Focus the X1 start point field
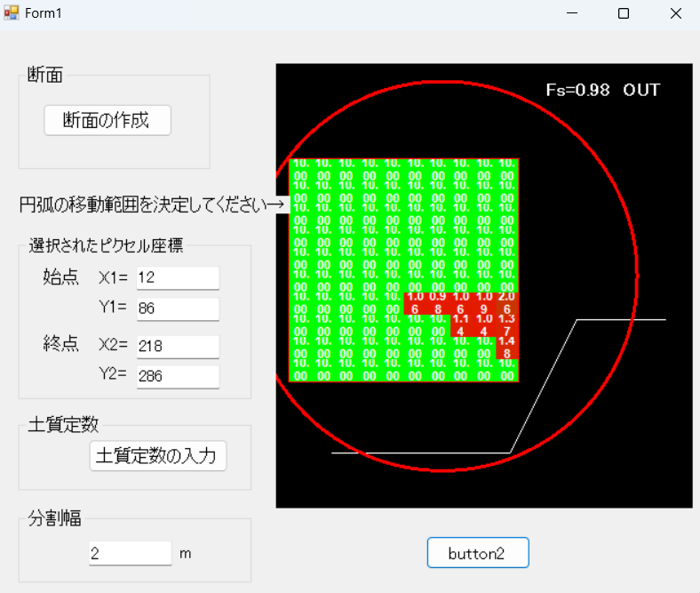 click(x=178, y=278)
